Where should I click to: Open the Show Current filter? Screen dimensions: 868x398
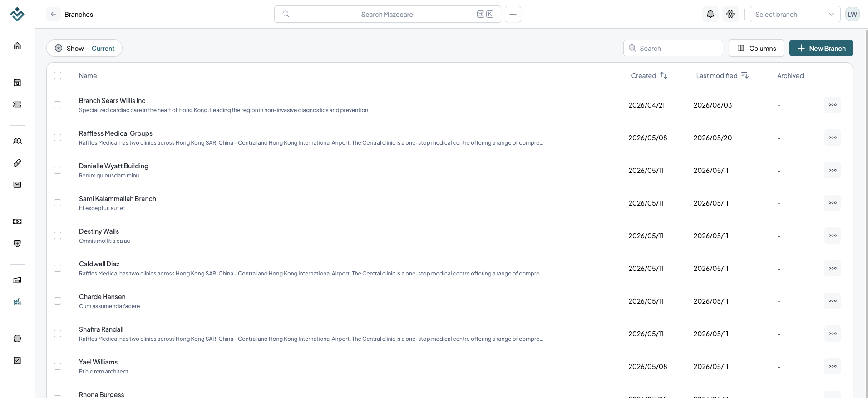[84, 48]
